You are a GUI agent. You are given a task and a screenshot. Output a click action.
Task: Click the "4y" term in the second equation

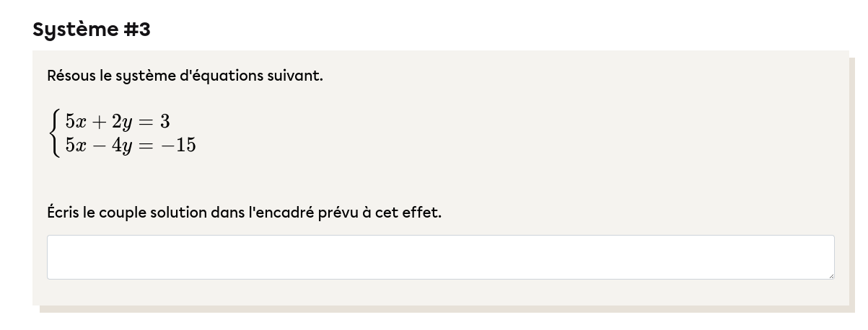point(122,146)
